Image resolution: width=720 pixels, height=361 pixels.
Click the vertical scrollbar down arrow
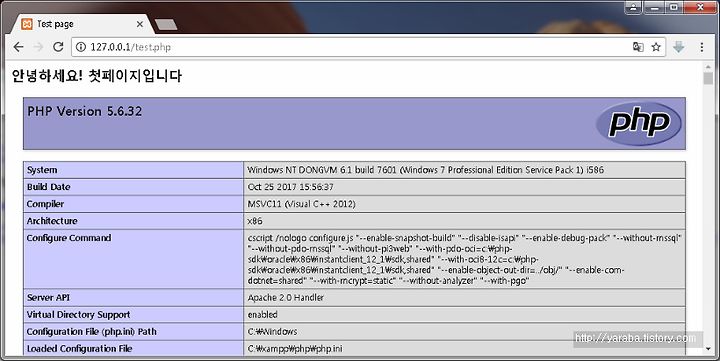708,350
